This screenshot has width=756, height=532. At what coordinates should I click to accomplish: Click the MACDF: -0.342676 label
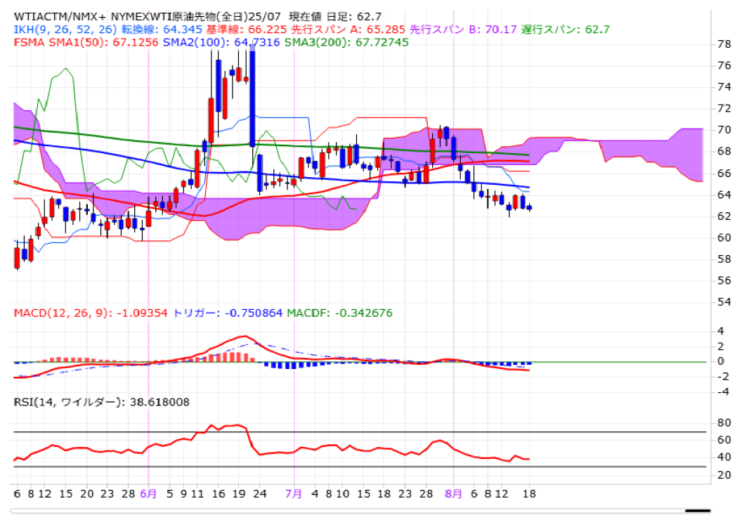339,313
